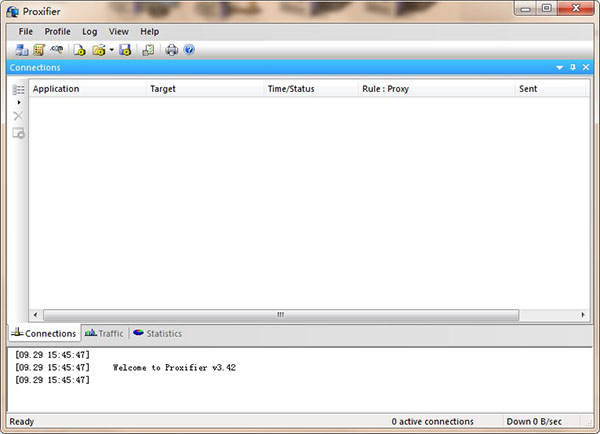
Task: Sort by Time/Status column header
Action: click(311, 89)
